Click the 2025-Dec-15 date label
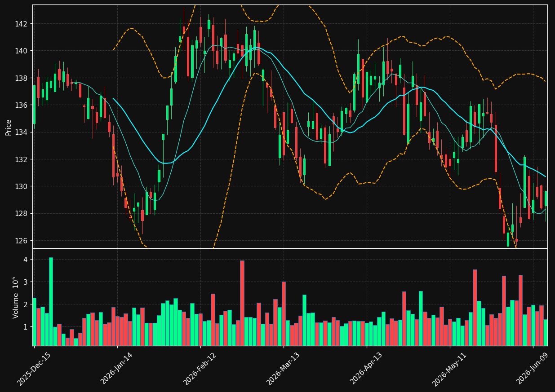The height and width of the screenshot is (392, 555). tap(34, 369)
